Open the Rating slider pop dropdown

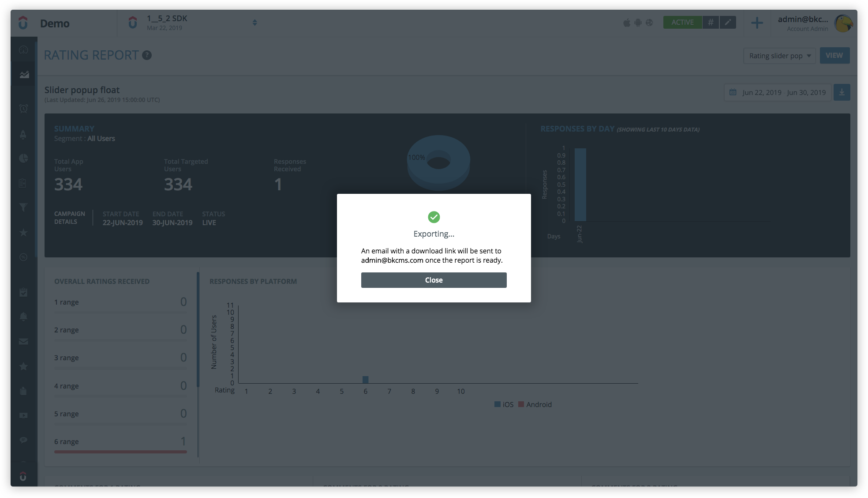tap(779, 56)
